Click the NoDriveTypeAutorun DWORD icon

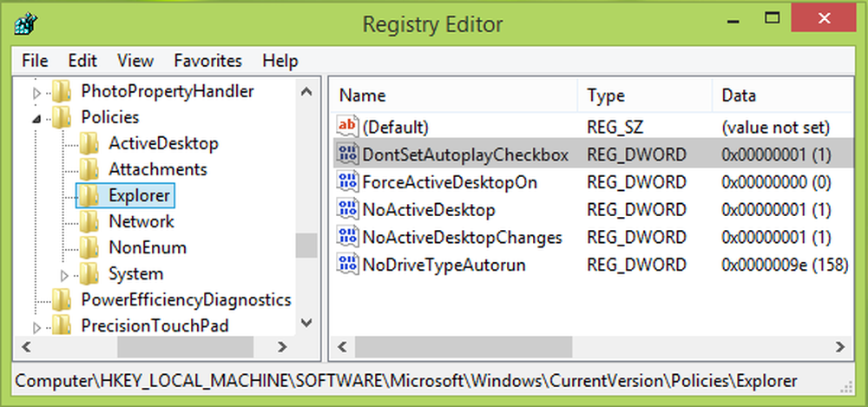click(347, 266)
